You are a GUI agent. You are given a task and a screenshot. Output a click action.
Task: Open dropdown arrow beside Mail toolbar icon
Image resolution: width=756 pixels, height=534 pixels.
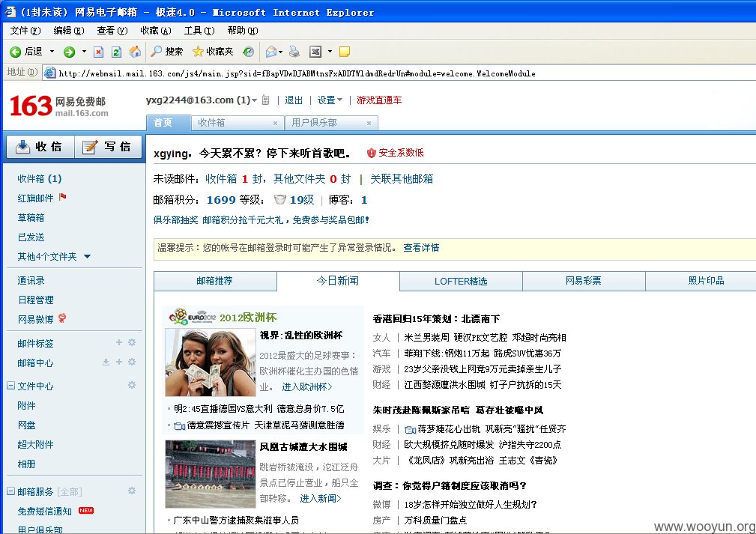click(281, 52)
